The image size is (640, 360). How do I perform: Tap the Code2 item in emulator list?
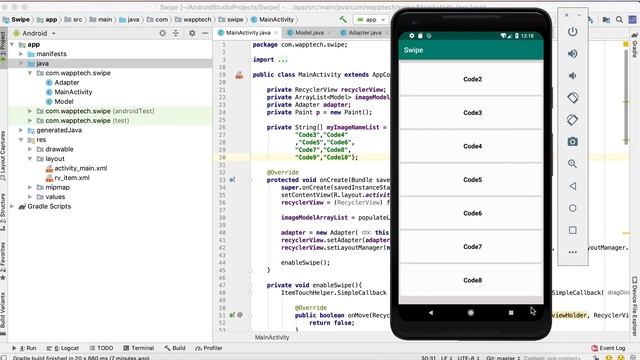(x=471, y=79)
